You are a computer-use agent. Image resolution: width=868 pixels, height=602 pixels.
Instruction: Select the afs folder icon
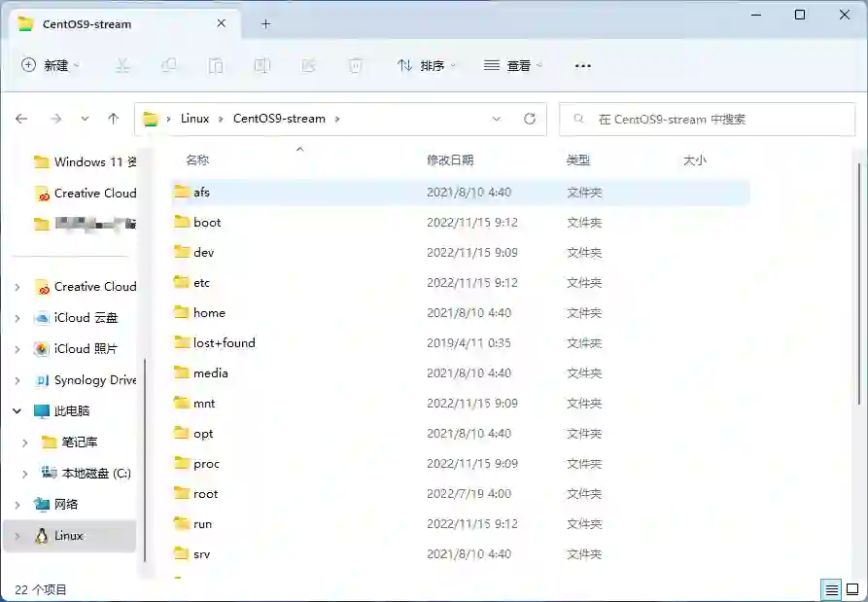tap(182, 192)
